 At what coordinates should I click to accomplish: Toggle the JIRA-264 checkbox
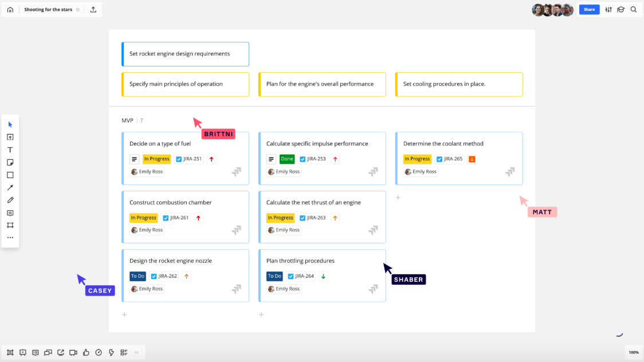(290, 276)
